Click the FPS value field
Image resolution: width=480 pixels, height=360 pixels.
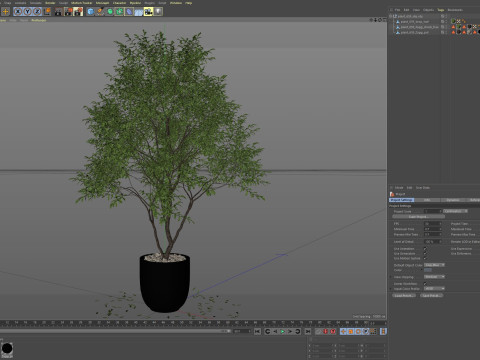tap(432, 224)
